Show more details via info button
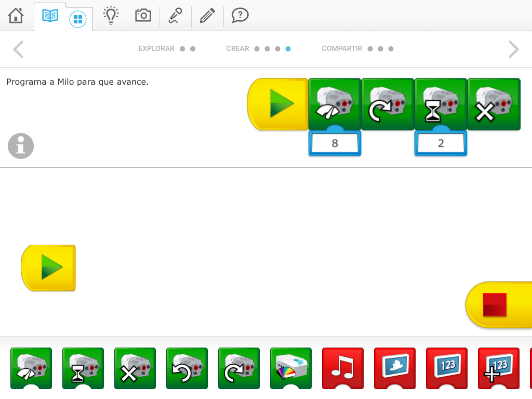Viewport: 532px width, 399px height. 21,146
